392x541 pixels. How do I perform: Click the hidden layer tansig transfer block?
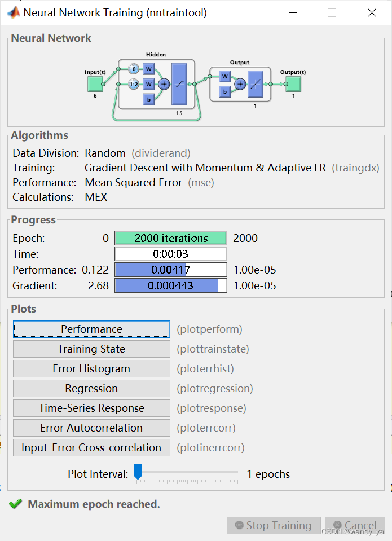tap(179, 84)
